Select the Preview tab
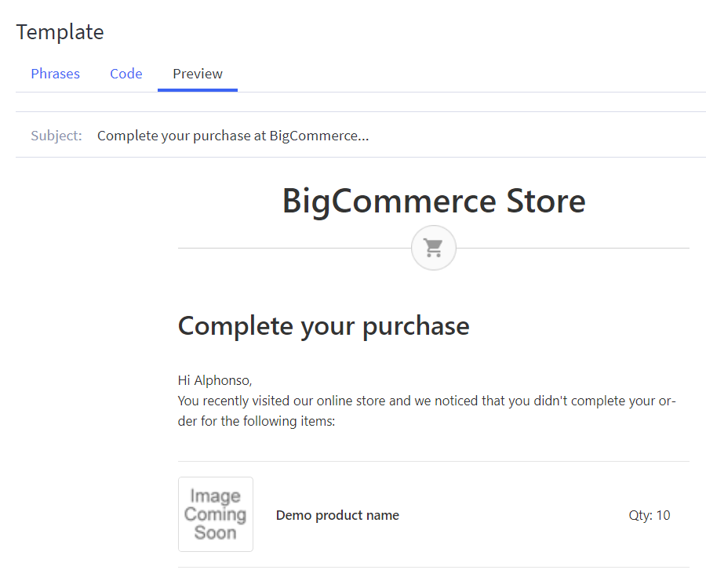This screenshot has width=706, height=588. click(197, 73)
